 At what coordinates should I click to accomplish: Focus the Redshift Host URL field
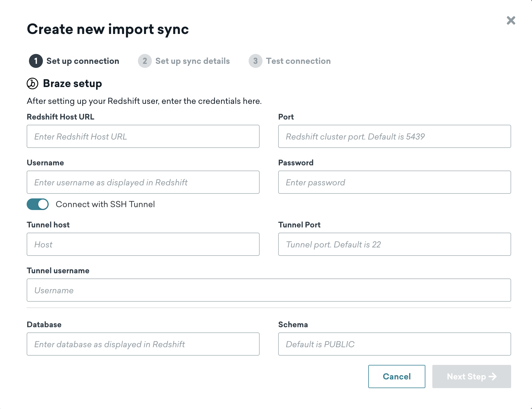pyautogui.click(x=143, y=136)
